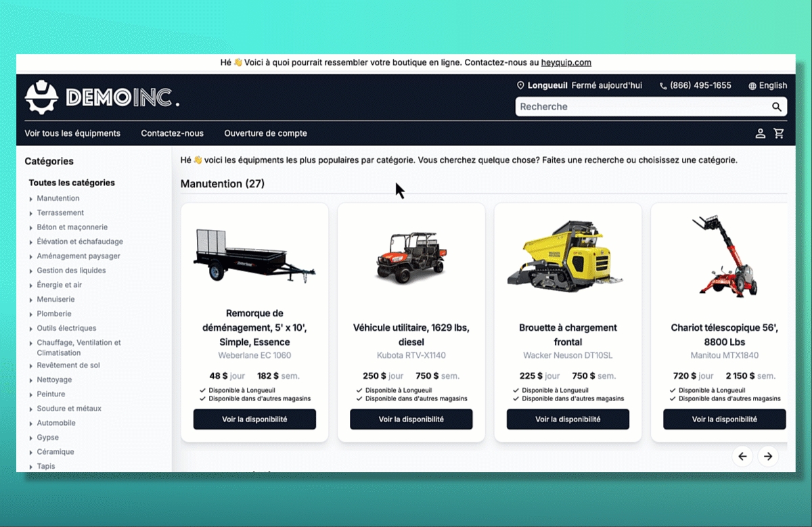Open the "Ouverture de compte" menu item
812x527 pixels.
265,133
